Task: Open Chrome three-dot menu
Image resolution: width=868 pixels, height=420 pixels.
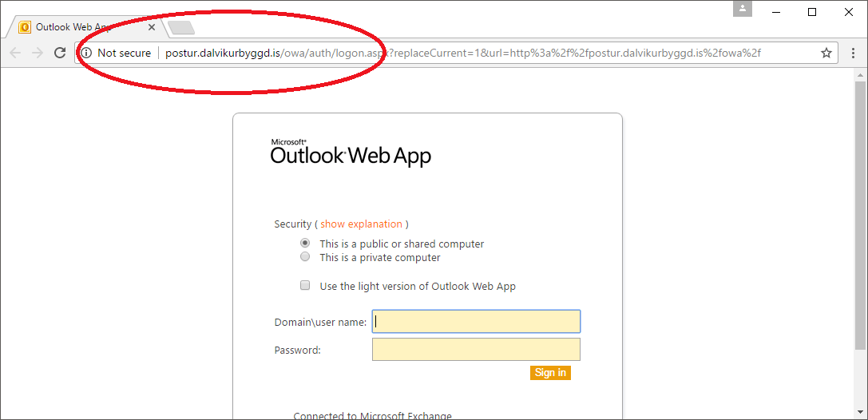Action: pyautogui.click(x=854, y=53)
